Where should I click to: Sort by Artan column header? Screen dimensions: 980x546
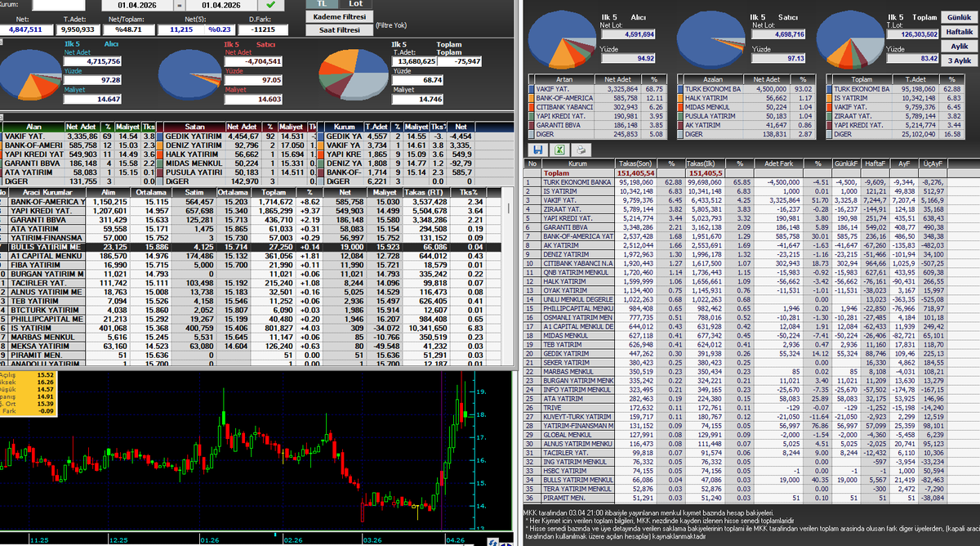click(x=564, y=78)
